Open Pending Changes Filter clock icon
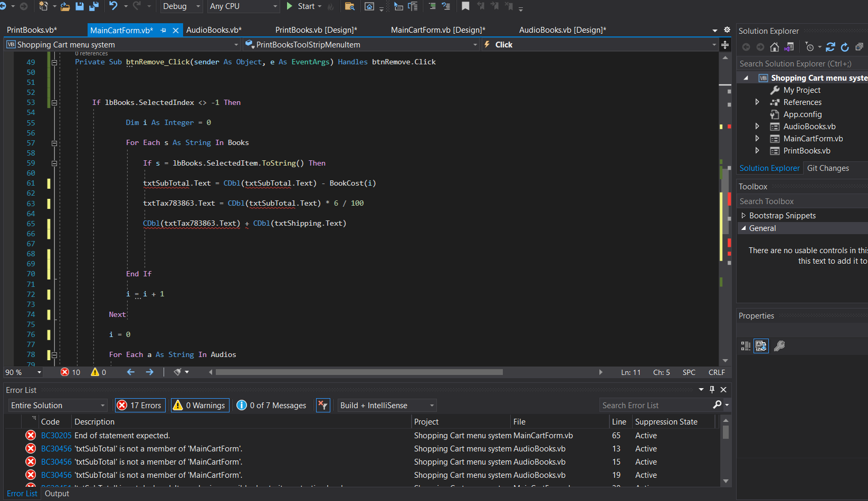 810,47
